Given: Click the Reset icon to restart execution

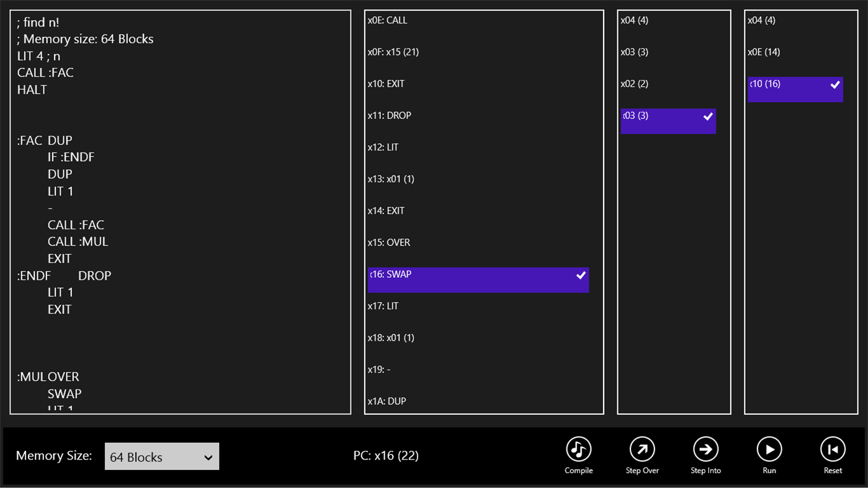Looking at the screenshot, I should [833, 449].
